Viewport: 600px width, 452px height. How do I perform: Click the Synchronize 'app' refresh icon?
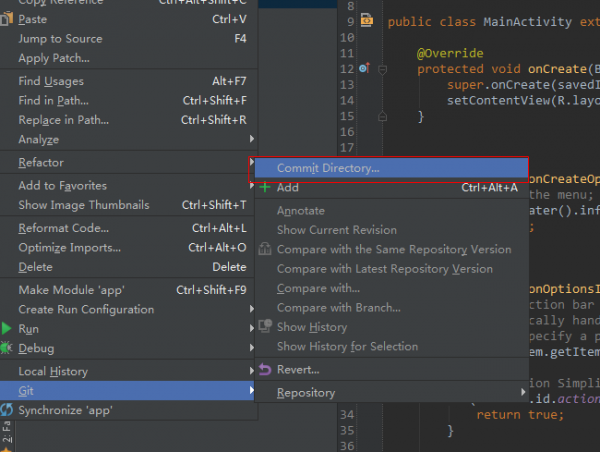(7, 410)
